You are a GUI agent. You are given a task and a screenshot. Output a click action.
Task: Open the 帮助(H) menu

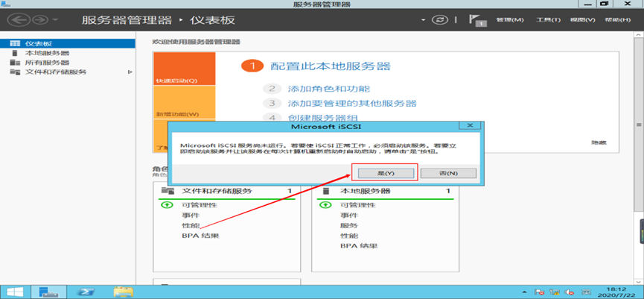point(617,20)
